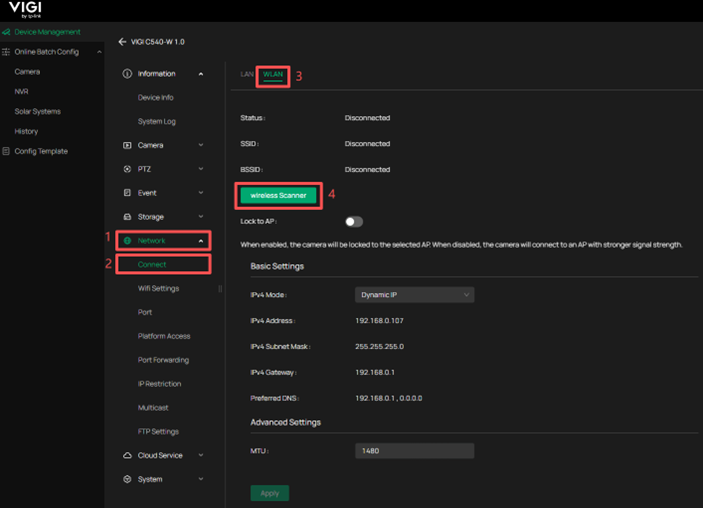The image size is (703, 508).
Task: Click the Apply button
Action: 269,493
